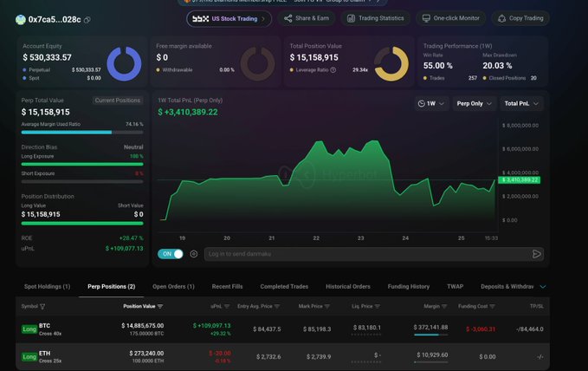
Task: Filter by the Symbol column icon
Action: click(x=42, y=307)
